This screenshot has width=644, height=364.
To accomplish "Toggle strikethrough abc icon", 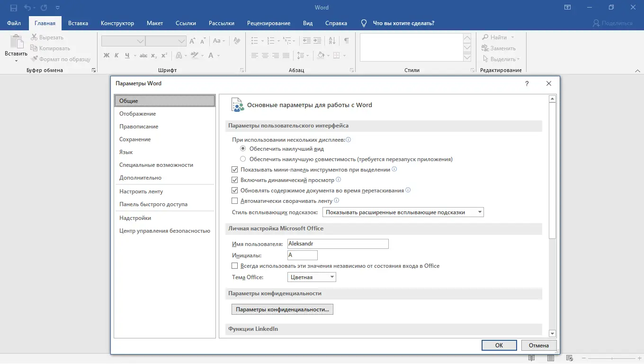I will 143,55.
